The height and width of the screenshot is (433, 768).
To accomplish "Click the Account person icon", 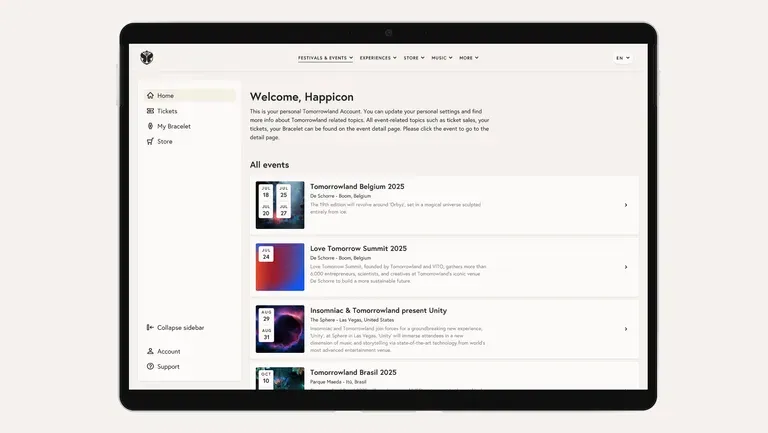I will (150, 351).
